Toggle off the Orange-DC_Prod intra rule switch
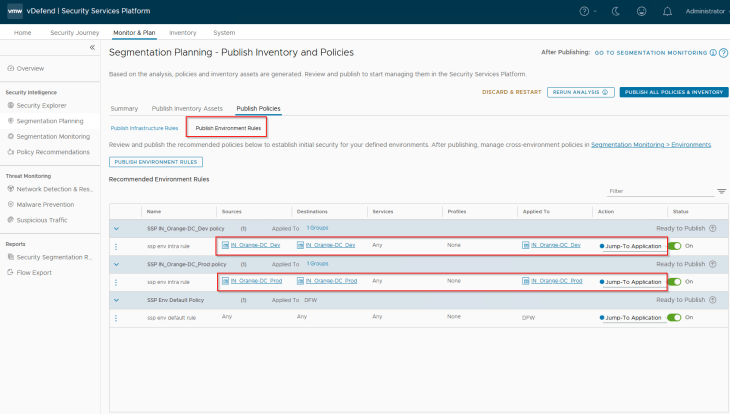The width and height of the screenshot is (730, 414). click(x=674, y=281)
